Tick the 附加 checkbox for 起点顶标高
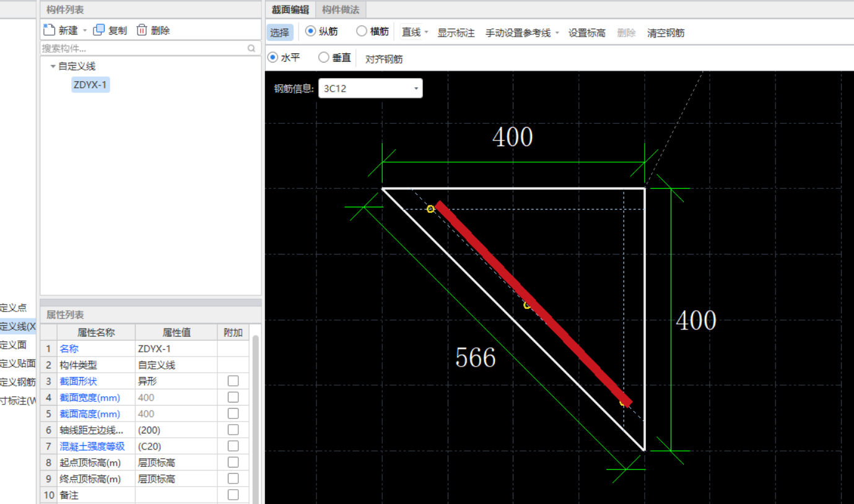This screenshot has height=504, width=854. coord(233,462)
